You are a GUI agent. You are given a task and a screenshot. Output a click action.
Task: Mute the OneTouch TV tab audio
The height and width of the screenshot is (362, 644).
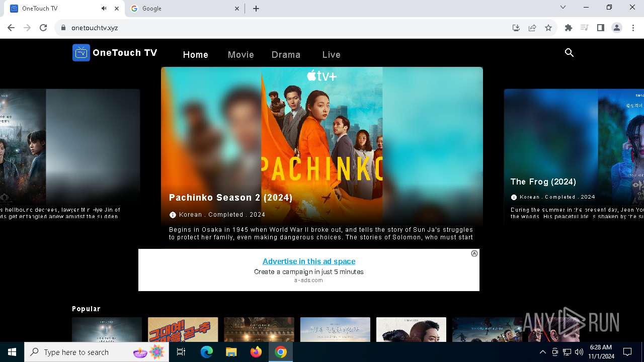pyautogui.click(x=104, y=9)
